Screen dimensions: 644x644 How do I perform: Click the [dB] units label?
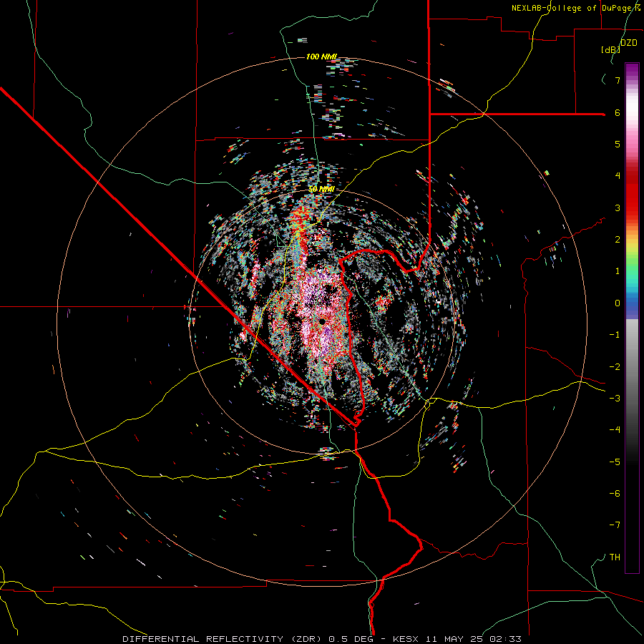[611, 49]
